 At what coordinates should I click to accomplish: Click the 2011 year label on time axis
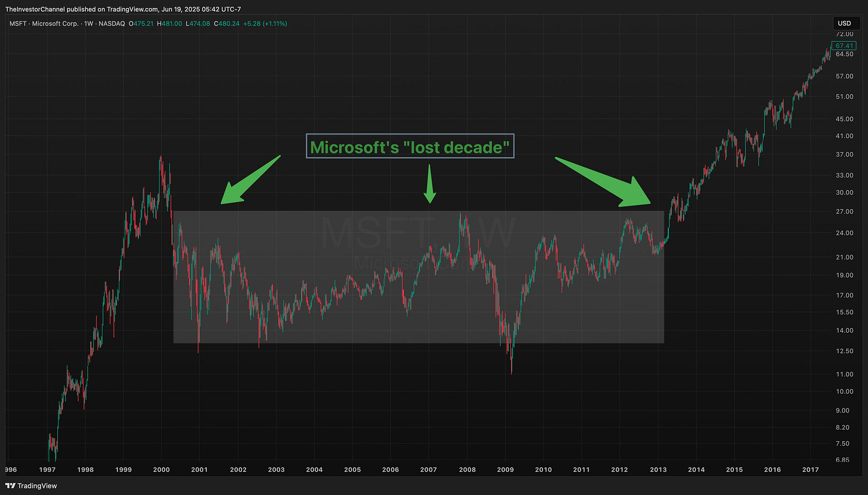(582, 469)
